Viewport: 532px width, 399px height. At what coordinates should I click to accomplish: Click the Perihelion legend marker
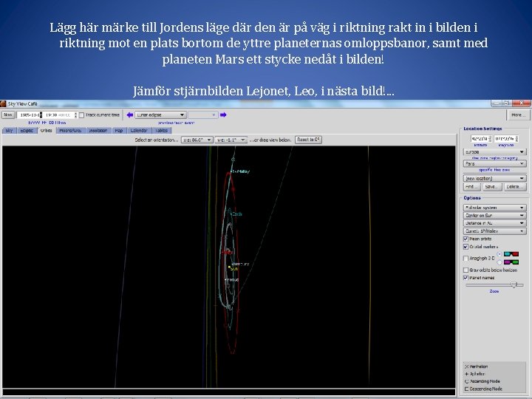click(466, 366)
